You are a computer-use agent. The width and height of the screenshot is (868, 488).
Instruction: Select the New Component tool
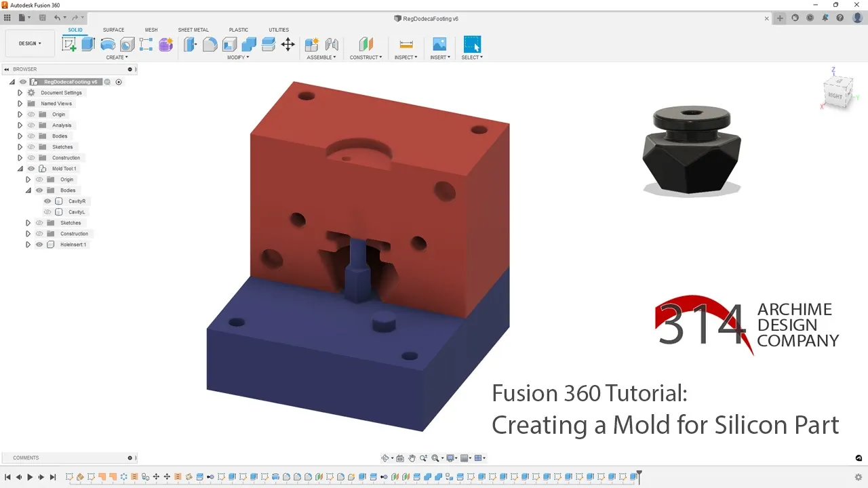coord(312,45)
